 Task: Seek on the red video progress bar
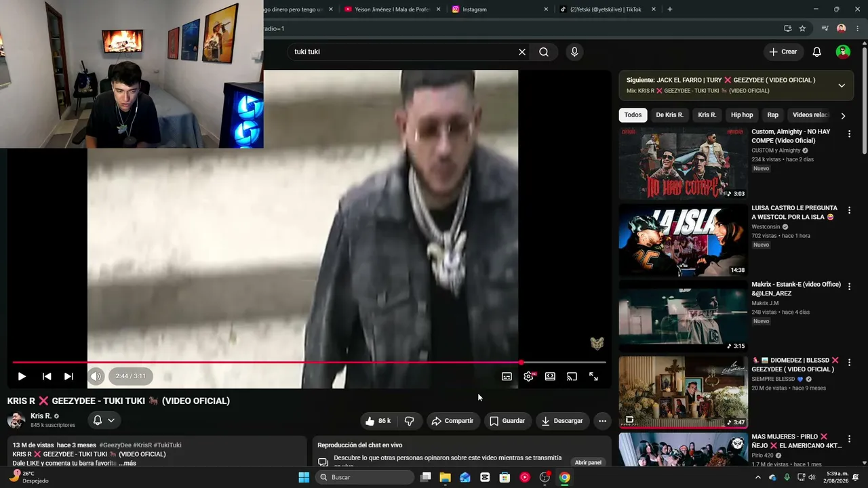coord(309,363)
